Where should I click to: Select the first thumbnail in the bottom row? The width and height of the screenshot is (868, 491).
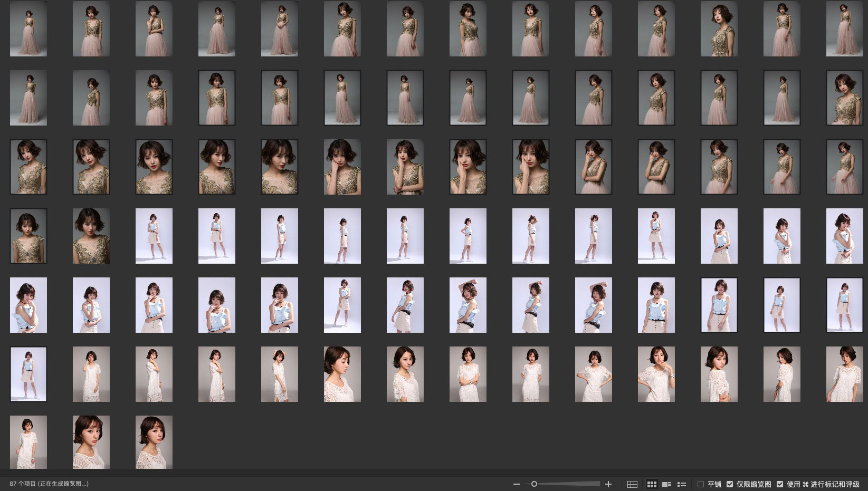(x=28, y=442)
